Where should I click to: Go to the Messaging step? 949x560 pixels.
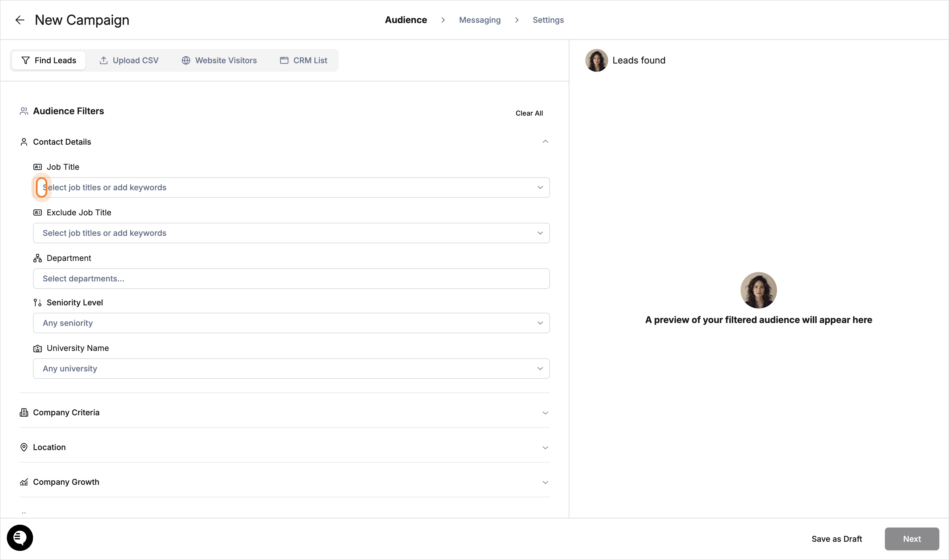tap(480, 20)
